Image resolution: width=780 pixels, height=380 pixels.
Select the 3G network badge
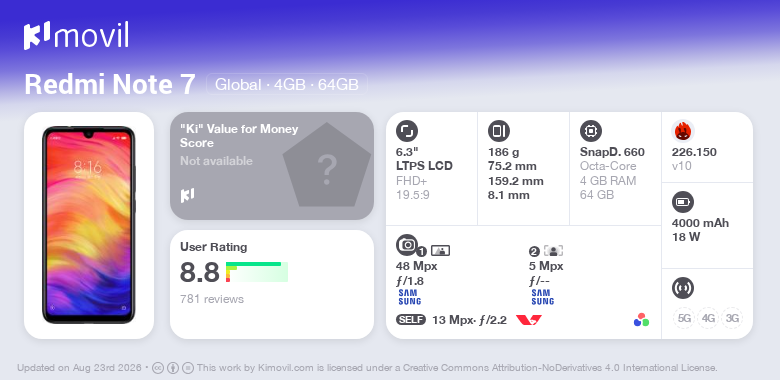732,318
